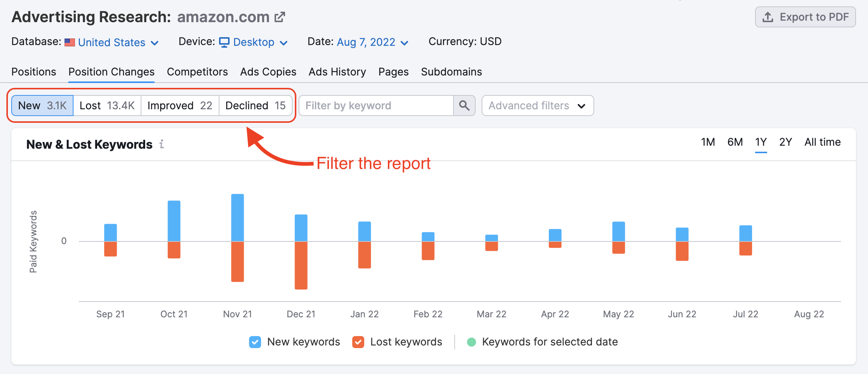Click the New & Lost Keywords heading

(89, 144)
